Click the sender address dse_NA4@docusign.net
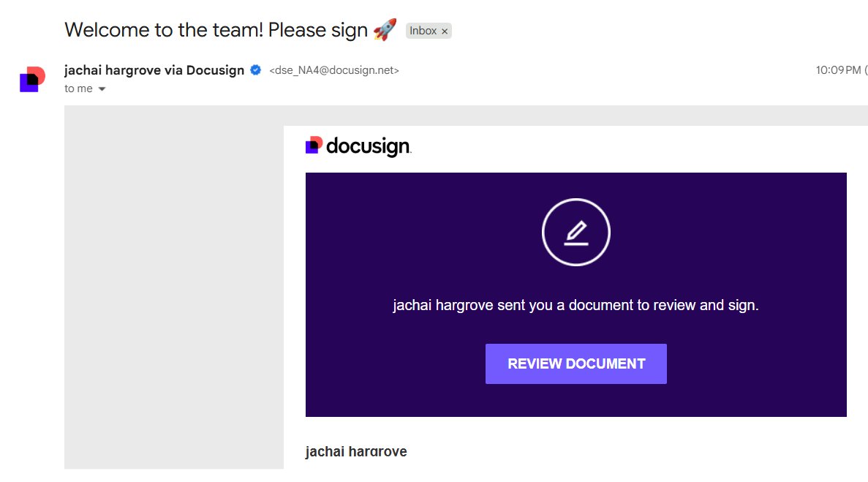The height and width of the screenshot is (482, 868). [x=335, y=70]
